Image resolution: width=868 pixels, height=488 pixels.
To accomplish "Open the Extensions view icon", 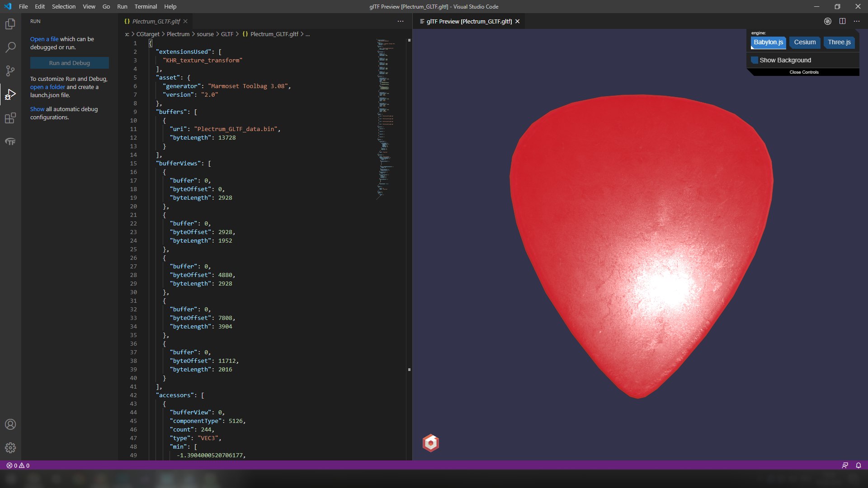I will pyautogui.click(x=10, y=118).
